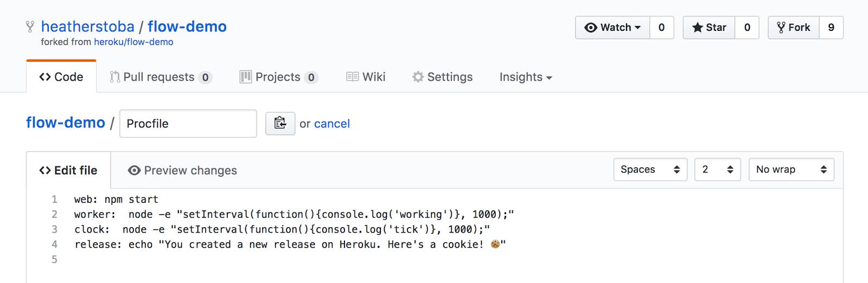
Task: Open the Wiki book icon tab
Action: pos(353,77)
